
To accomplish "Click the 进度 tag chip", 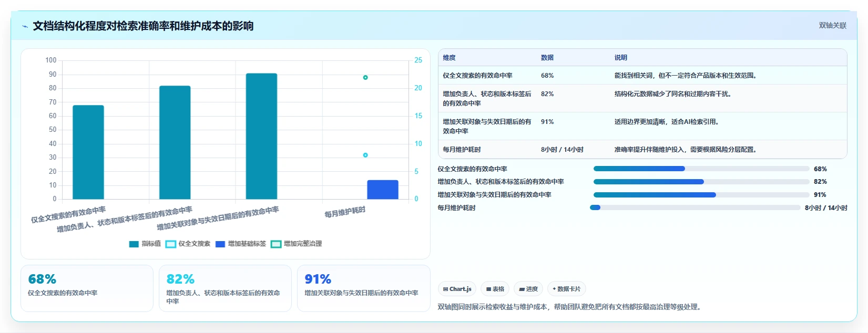I will tap(528, 289).
